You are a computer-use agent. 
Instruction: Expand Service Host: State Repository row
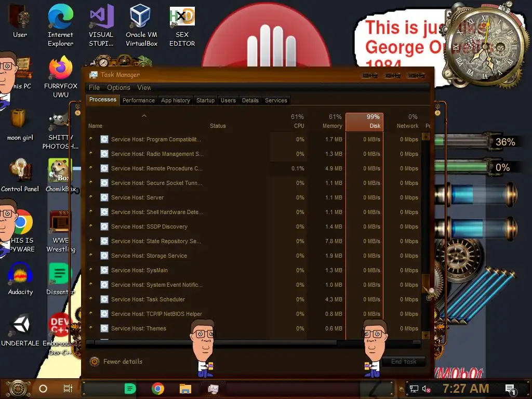[x=91, y=241]
